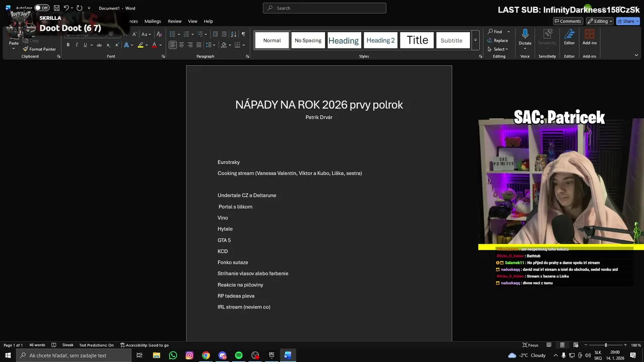Redo the last action
The height and width of the screenshot is (362, 644).
pos(79,8)
